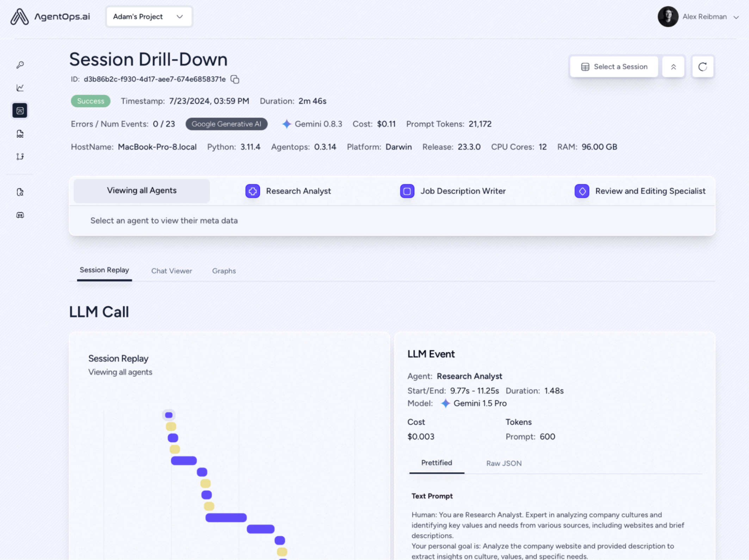The width and height of the screenshot is (749, 560).
Task: Click the analytics chart sidebar icon
Action: [20, 88]
